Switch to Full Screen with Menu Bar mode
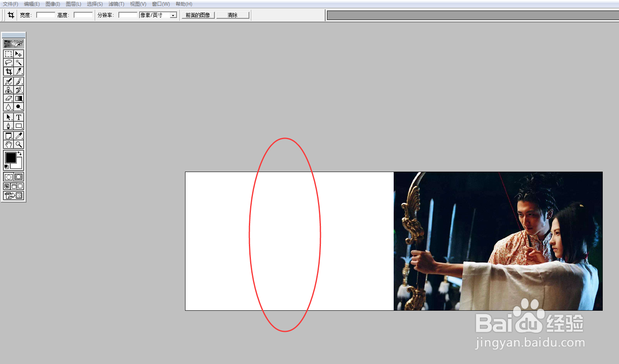619x364 pixels. pos(13,186)
